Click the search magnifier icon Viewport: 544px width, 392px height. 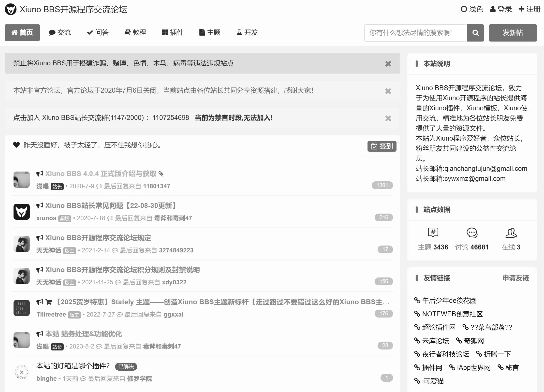475,33
